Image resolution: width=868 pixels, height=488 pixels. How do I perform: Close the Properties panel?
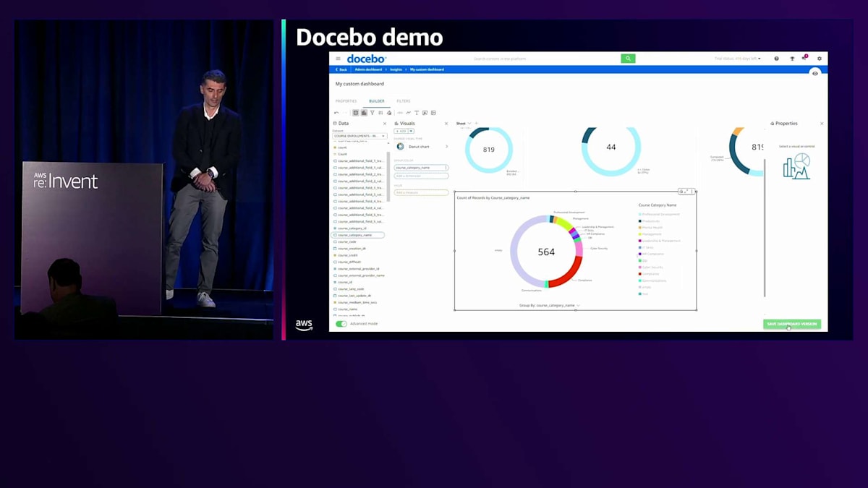822,124
